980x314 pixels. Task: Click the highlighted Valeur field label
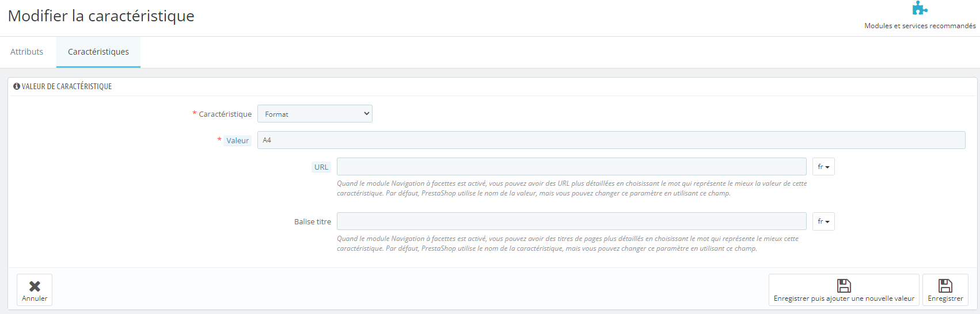click(237, 140)
